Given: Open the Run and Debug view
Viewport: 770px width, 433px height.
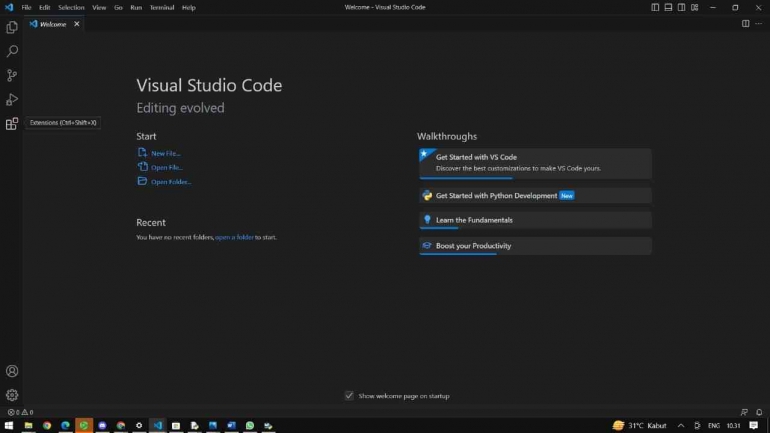Looking at the screenshot, I should tap(12, 100).
